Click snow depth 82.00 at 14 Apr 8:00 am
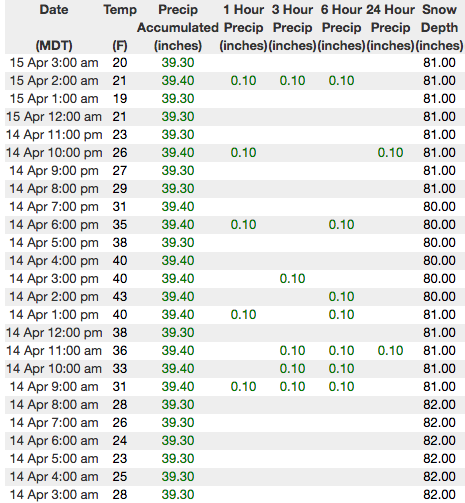465x503 pixels. click(x=439, y=405)
